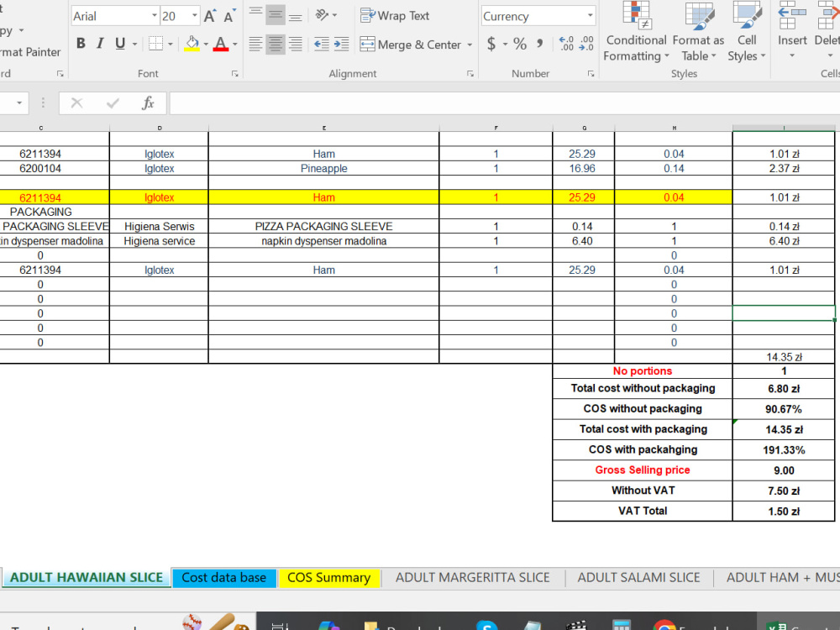
Task: Apply Percent Style
Action: click(520, 44)
